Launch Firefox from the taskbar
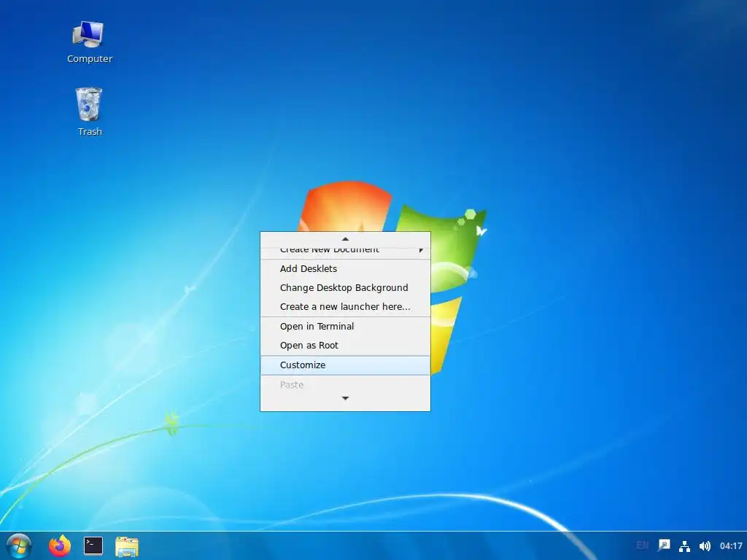The width and height of the screenshot is (747, 560). [60, 545]
